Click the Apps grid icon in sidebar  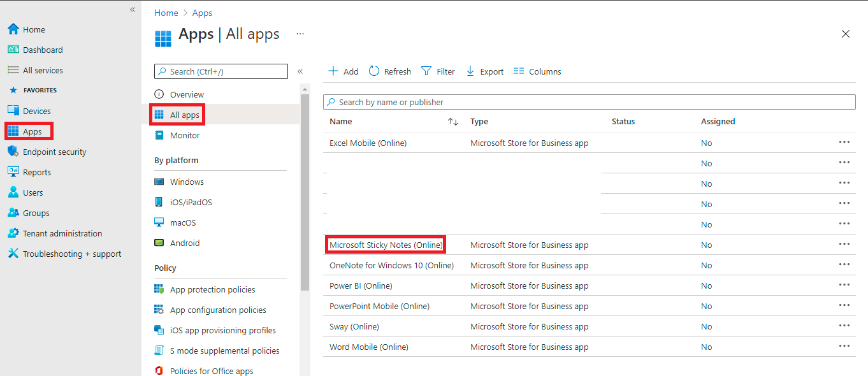(13, 131)
